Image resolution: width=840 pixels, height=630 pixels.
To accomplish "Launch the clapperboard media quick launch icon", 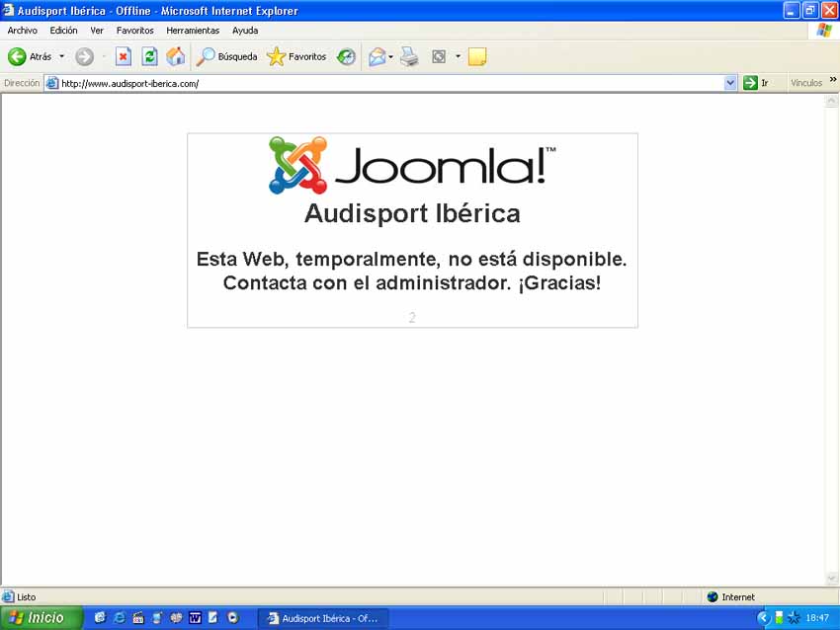I will [x=138, y=618].
